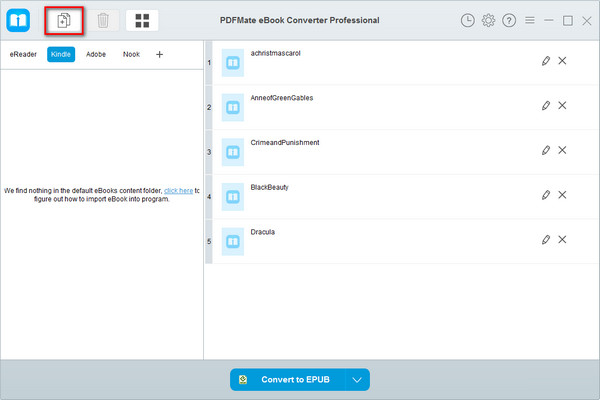Expand the output format dropdown arrow

[357, 380]
